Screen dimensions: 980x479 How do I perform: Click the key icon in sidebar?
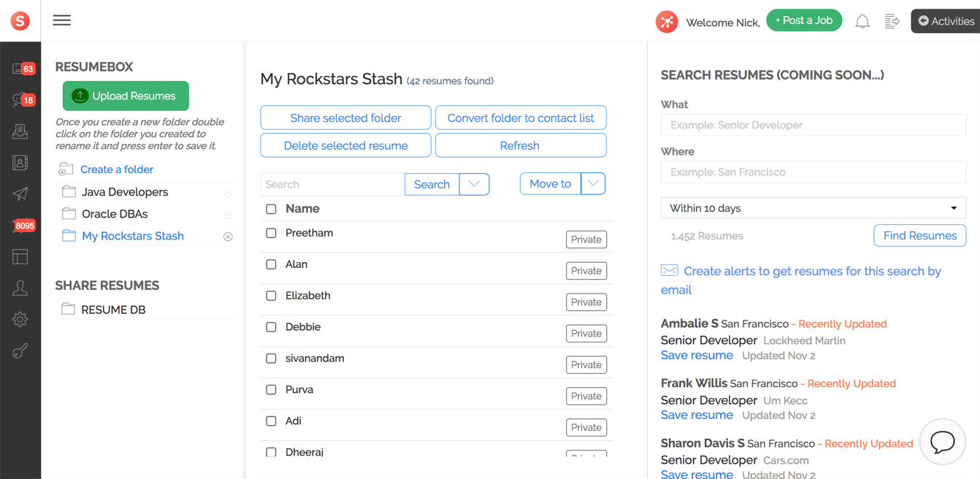click(x=20, y=351)
